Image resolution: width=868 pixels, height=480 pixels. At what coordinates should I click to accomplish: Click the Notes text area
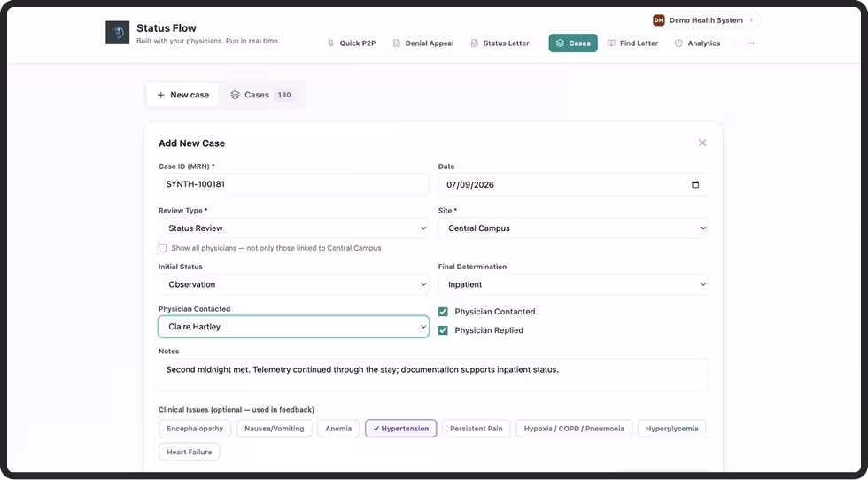point(433,375)
